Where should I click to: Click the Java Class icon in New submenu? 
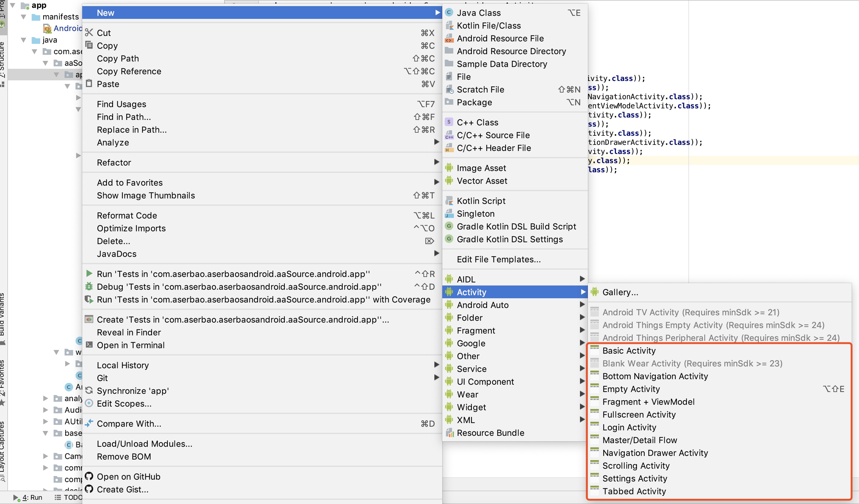pos(449,12)
